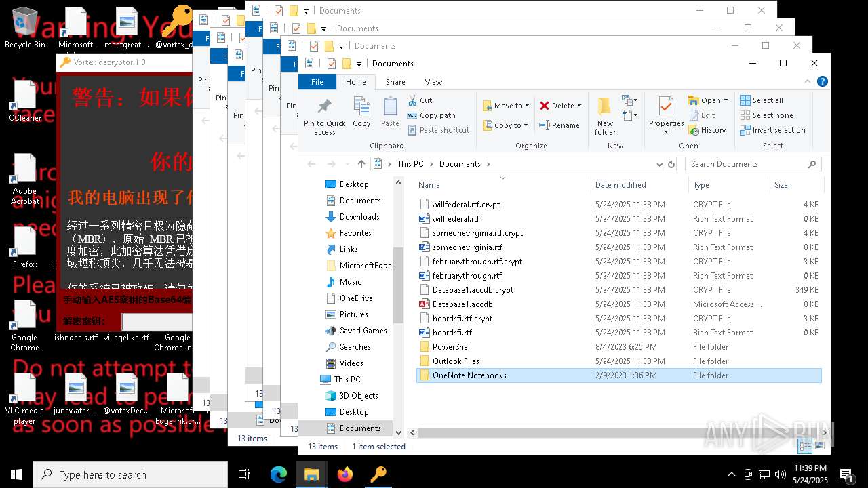Click Up arrow navigation button
The image size is (868, 488).
tap(361, 164)
